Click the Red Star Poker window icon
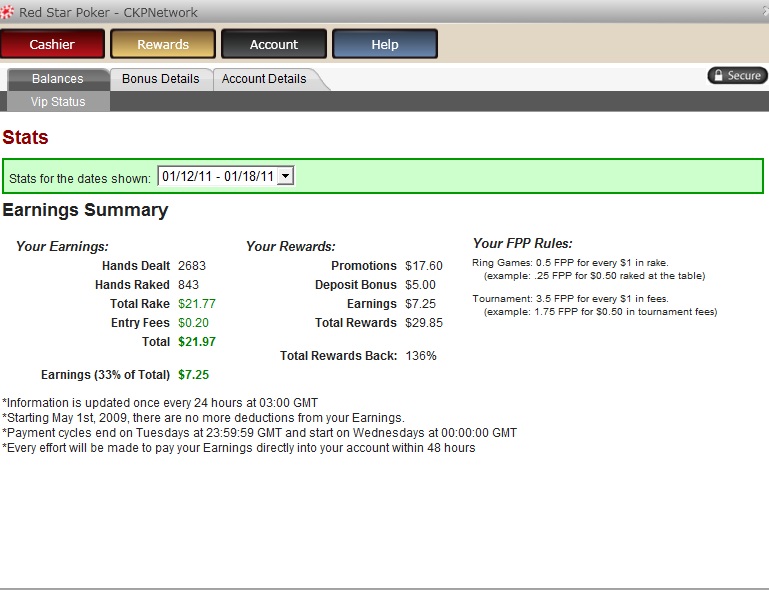Image resolution: width=769 pixels, height=590 pixels. (7, 12)
